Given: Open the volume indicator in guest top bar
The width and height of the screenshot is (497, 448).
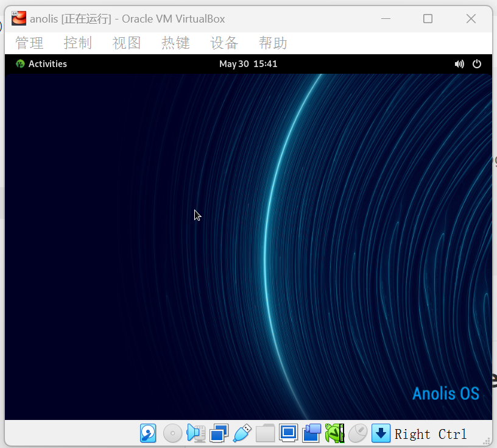Looking at the screenshot, I should pyautogui.click(x=459, y=64).
